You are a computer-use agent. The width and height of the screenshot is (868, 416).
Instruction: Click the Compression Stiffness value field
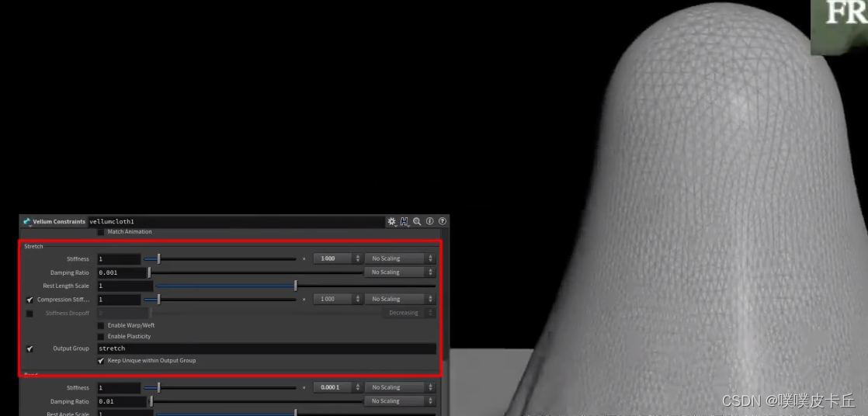pyautogui.click(x=119, y=300)
